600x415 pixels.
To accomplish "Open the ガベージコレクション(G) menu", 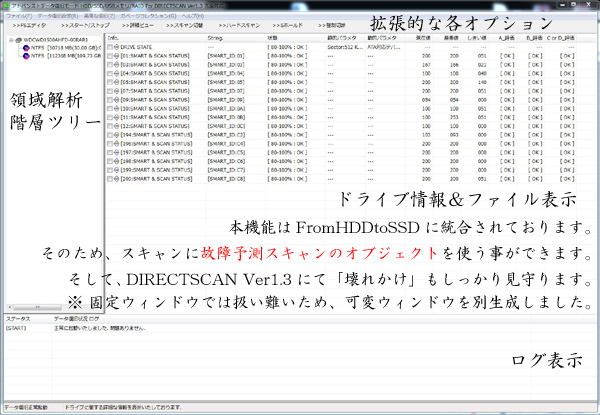I will [148, 16].
